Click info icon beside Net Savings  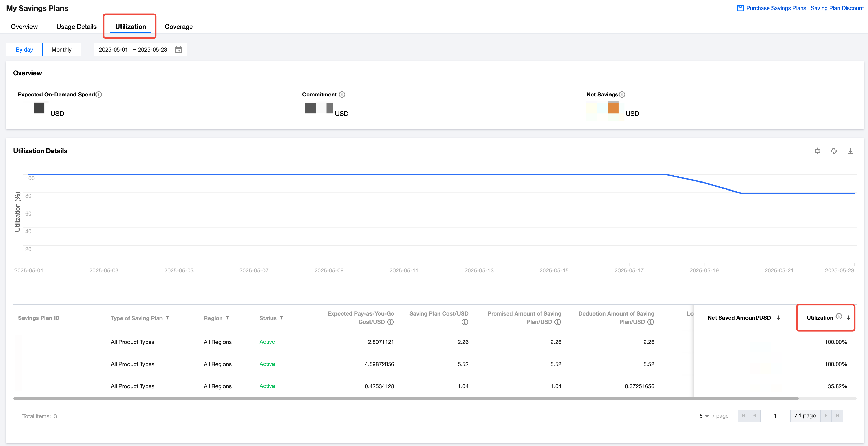[622, 95]
